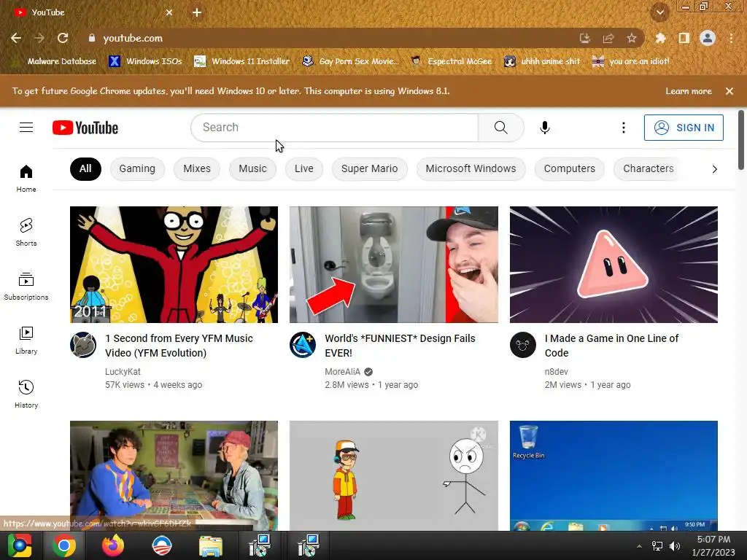Open Subscriptions in sidebar
747x560 pixels.
(26, 286)
